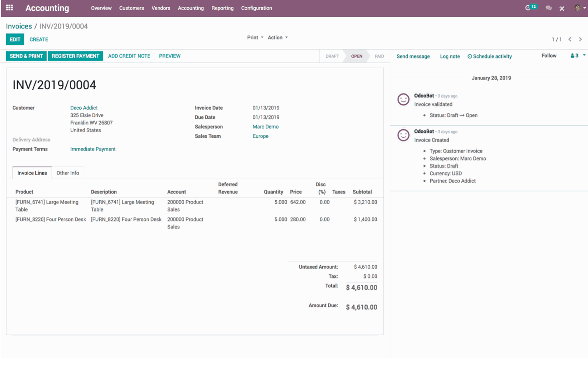Click the debug tools icon in top bar
Screen dimensions: 588x381
(562, 8)
